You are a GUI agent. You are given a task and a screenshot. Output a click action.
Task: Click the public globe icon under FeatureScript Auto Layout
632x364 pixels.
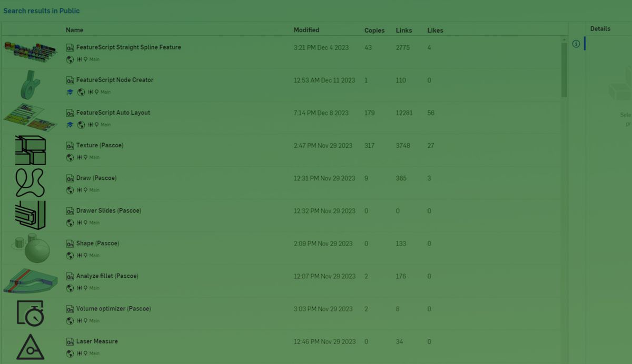pos(81,125)
